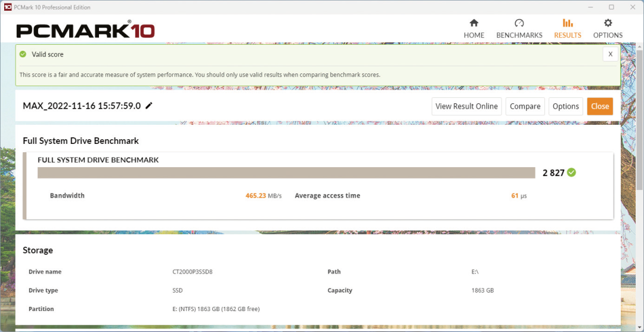Open the Options tab in top navigation
Screen dimensions: 644x332
tap(608, 29)
